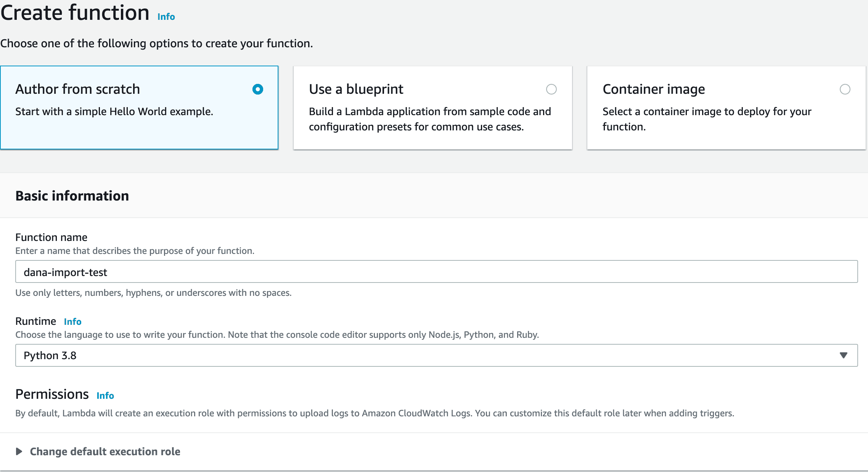Image resolution: width=868 pixels, height=472 pixels.
Task: Select the Container image radio button
Action: [845, 89]
